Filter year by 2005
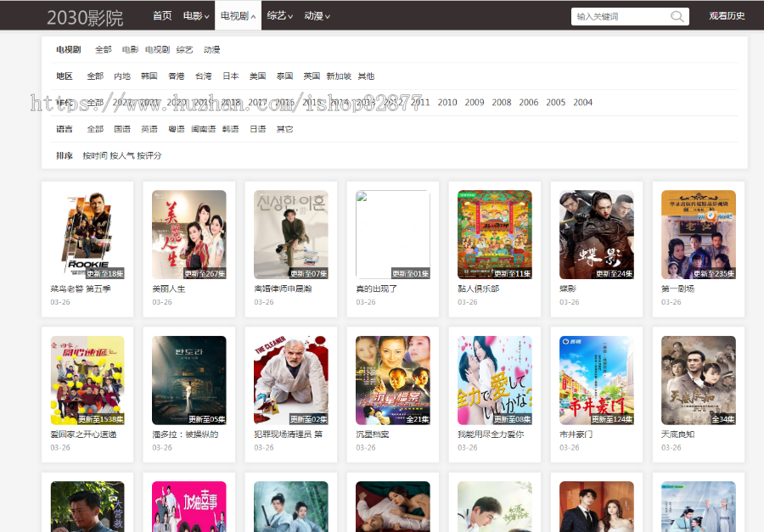This screenshot has width=764, height=532. point(555,103)
